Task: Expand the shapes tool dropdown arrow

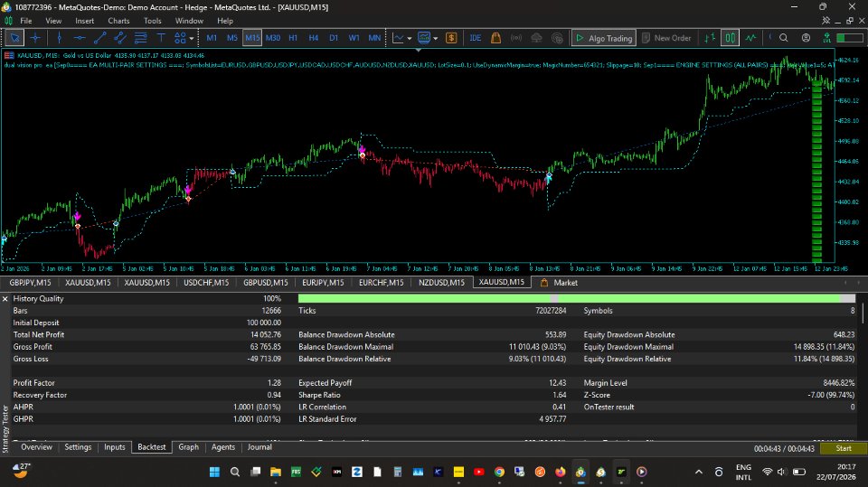Action: click(192, 38)
